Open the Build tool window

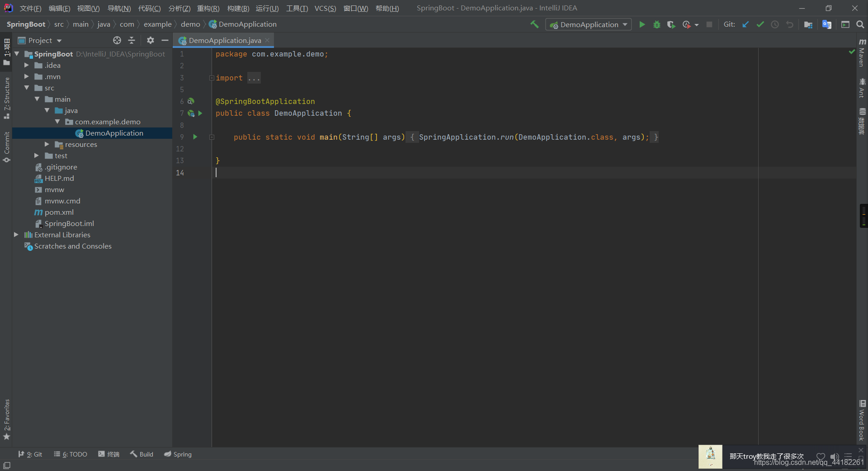pyautogui.click(x=142, y=454)
